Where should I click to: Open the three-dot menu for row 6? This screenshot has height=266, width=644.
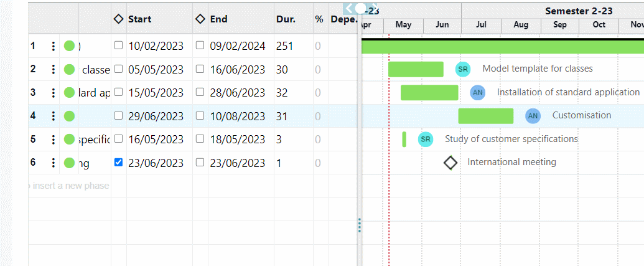54,163
